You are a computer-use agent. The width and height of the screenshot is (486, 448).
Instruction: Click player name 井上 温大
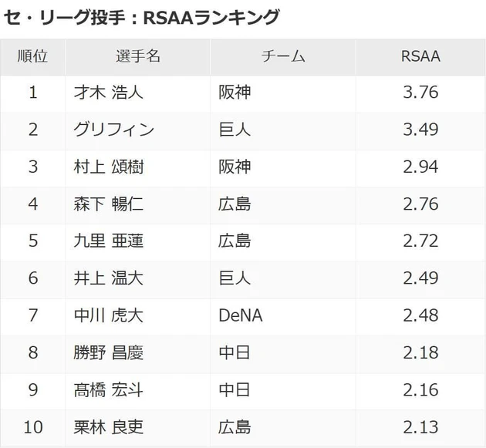click(x=108, y=278)
